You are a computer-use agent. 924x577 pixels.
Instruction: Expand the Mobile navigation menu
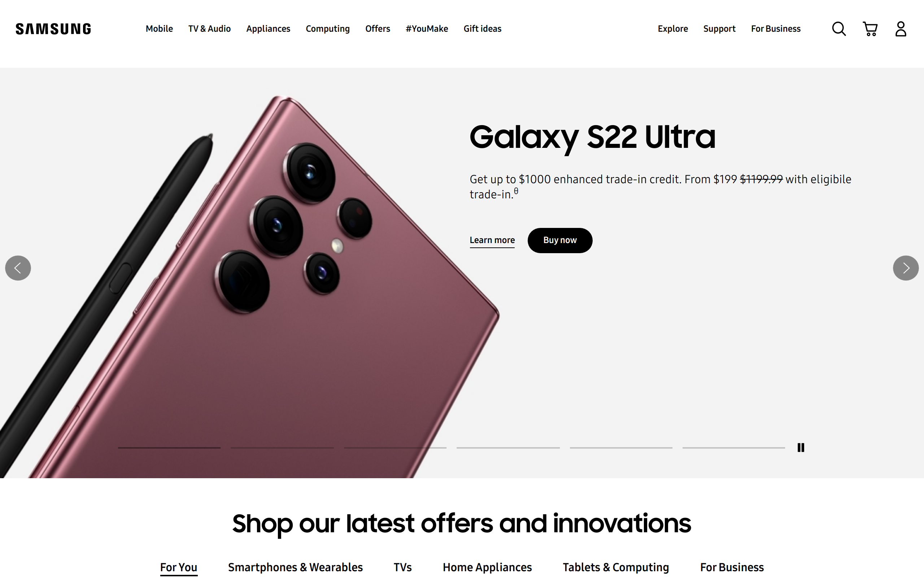pos(159,29)
